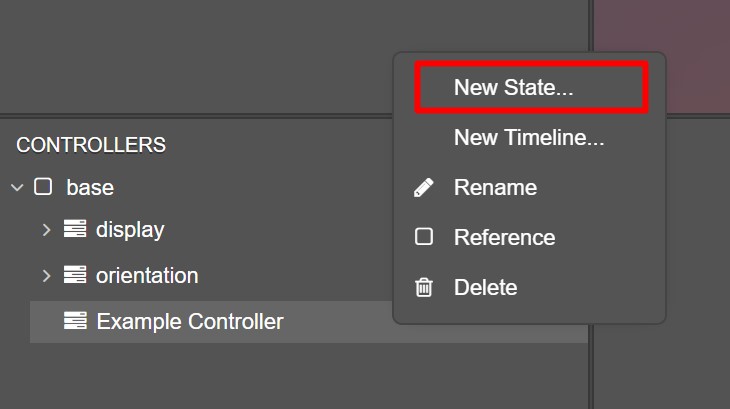Click the Rename menu label
The width and height of the screenshot is (730, 409).
point(495,188)
